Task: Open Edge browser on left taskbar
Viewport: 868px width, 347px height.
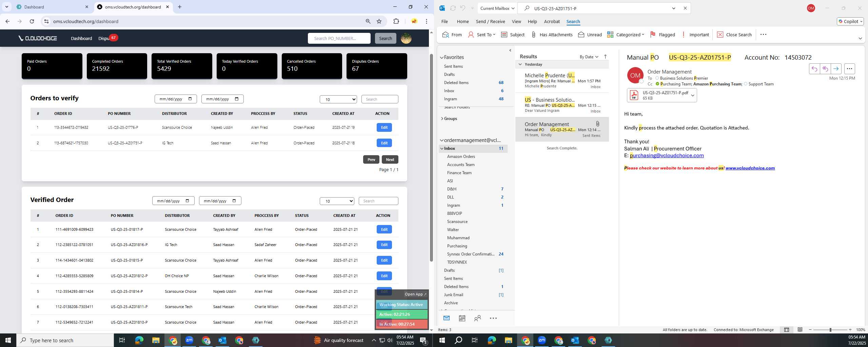Action: coord(139,340)
